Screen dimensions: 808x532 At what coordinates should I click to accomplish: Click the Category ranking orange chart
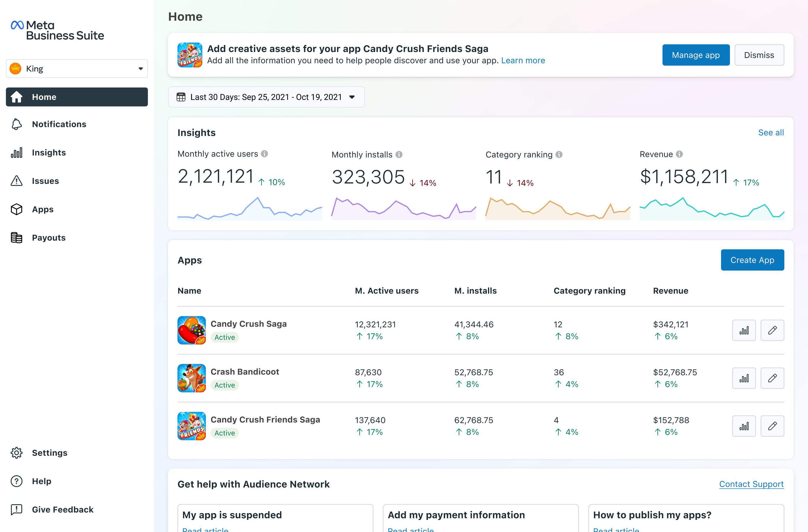coord(558,209)
